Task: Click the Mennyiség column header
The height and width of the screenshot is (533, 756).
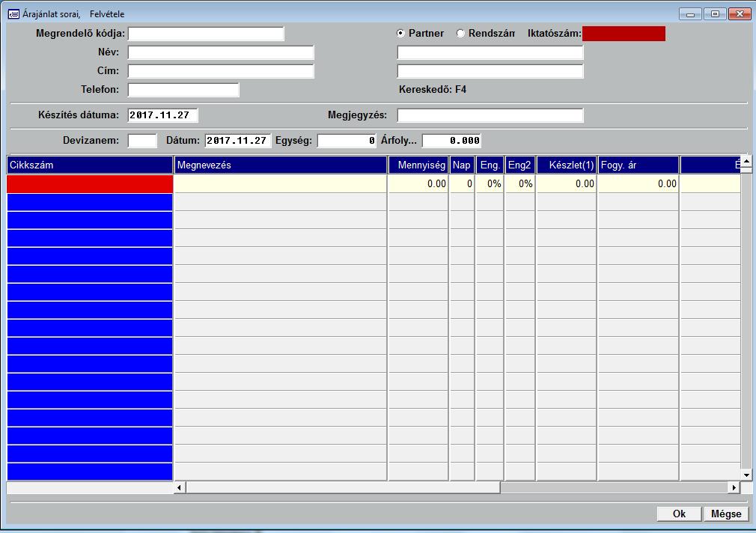Action: point(418,165)
